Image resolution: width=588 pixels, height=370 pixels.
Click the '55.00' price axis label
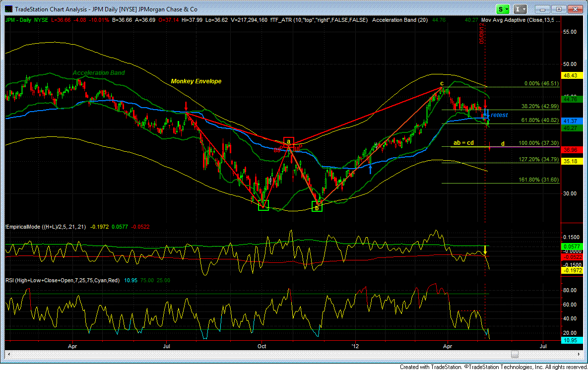[x=570, y=32]
